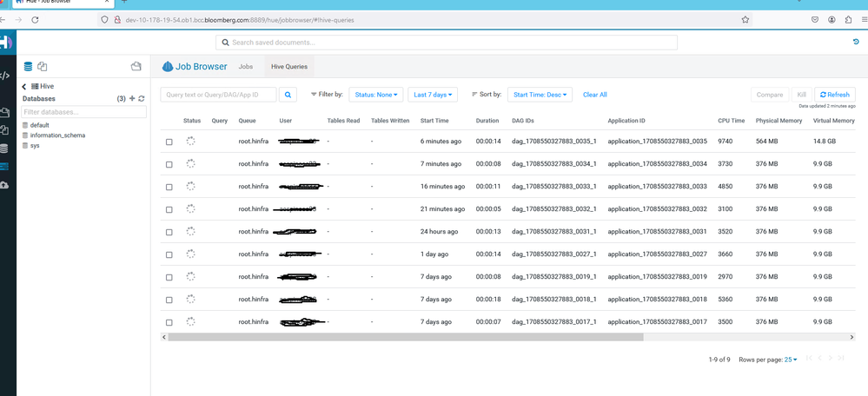Click the blue magnifier search button

288,95
